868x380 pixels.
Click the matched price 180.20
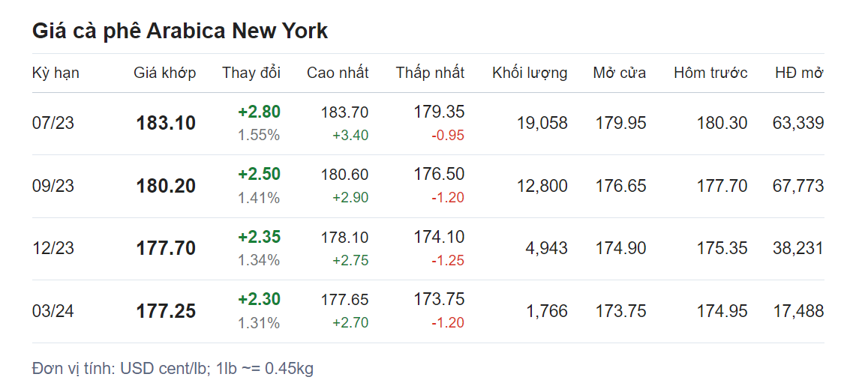pyautogui.click(x=166, y=187)
